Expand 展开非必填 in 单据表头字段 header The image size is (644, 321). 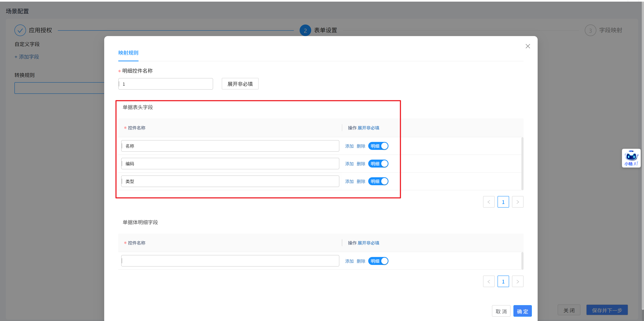(x=368, y=128)
